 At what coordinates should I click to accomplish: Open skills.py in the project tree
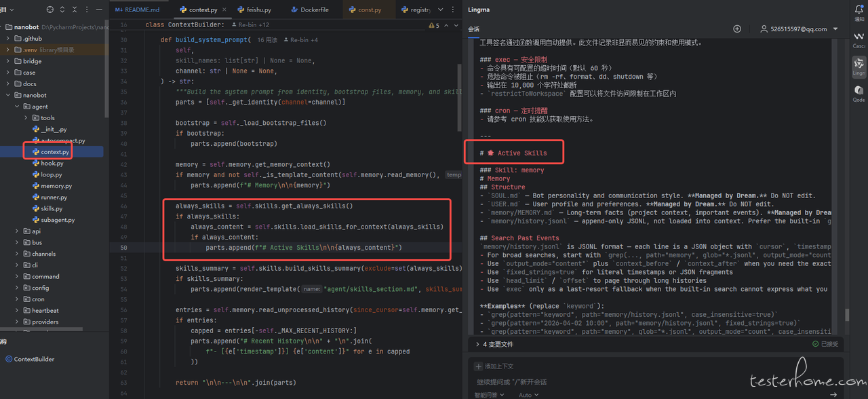52,208
